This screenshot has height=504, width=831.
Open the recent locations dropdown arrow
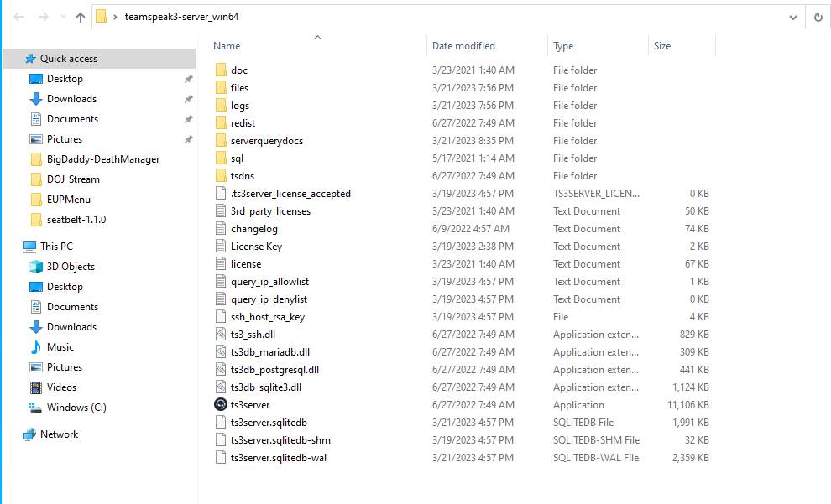(63, 17)
